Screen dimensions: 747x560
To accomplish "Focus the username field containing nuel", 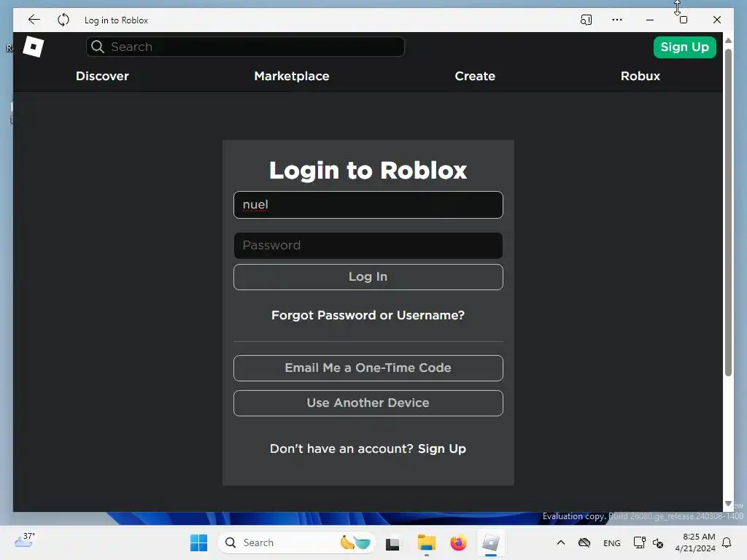I will 368,205.
